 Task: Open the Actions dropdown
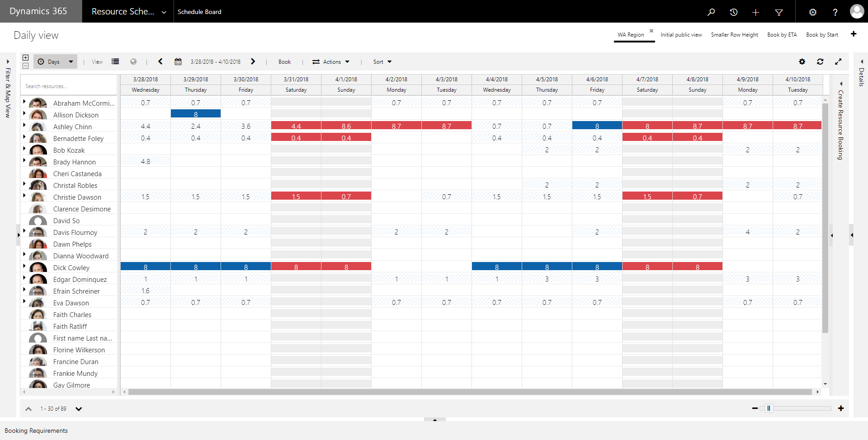[331, 61]
